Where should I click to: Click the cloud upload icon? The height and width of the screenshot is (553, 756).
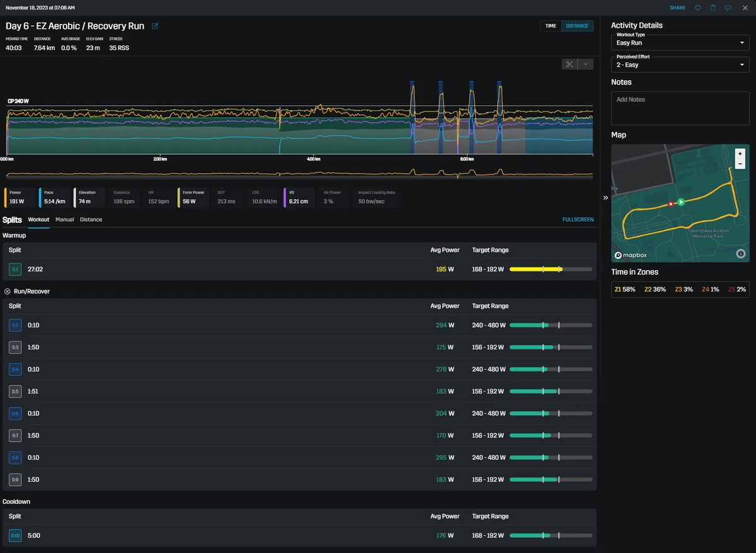(x=728, y=8)
